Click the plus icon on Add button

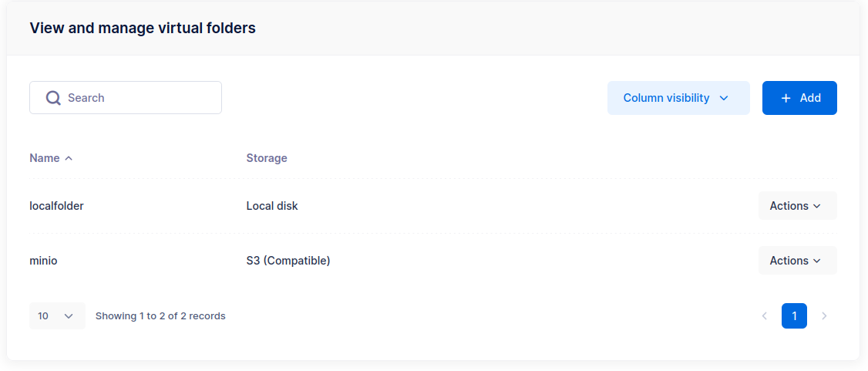(x=786, y=98)
